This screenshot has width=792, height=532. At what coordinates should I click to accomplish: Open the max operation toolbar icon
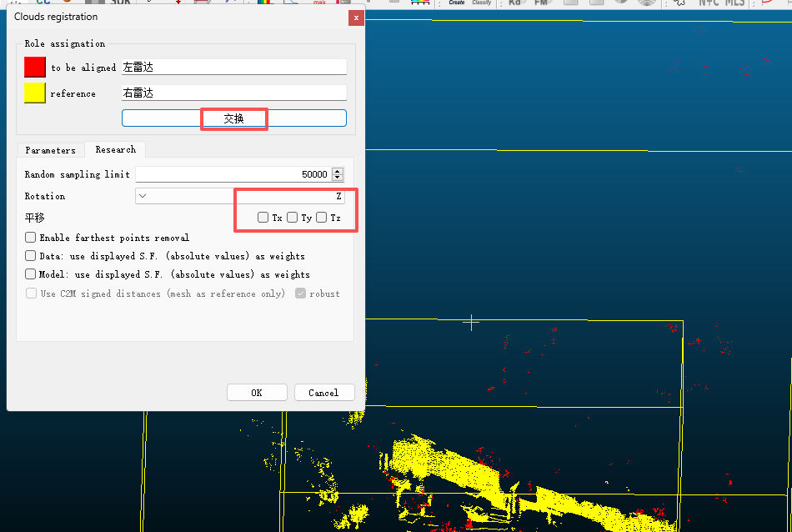click(x=322, y=3)
